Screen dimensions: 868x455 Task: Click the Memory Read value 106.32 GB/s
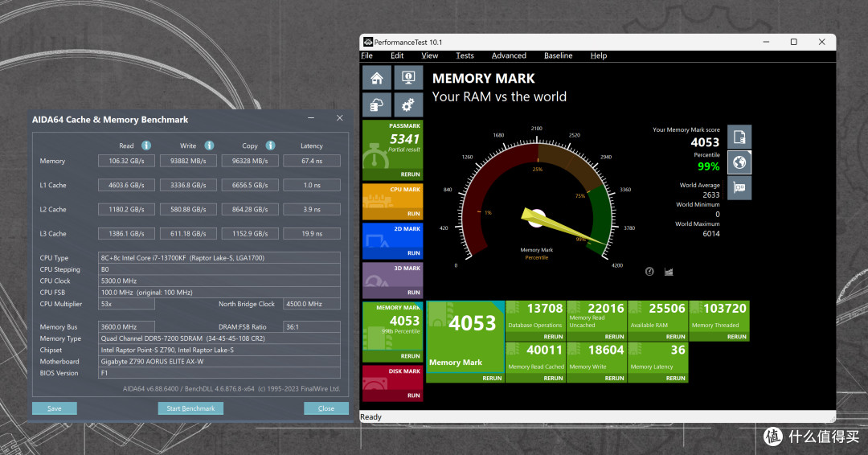(x=126, y=161)
